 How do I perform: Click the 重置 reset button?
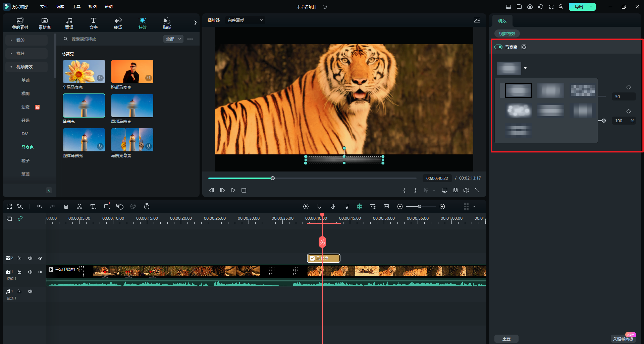pos(506,339)
